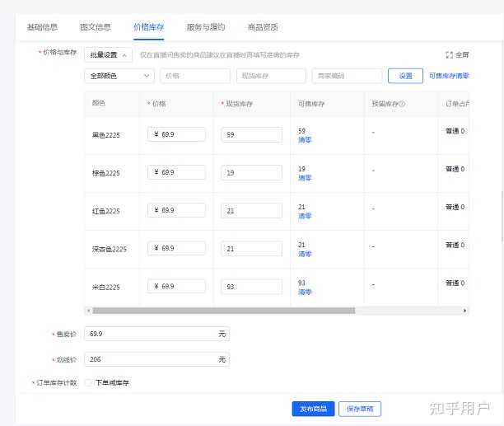Click the 划线价 input field
This screenshot has width=504, height=426.
click(x=156, y=359)
